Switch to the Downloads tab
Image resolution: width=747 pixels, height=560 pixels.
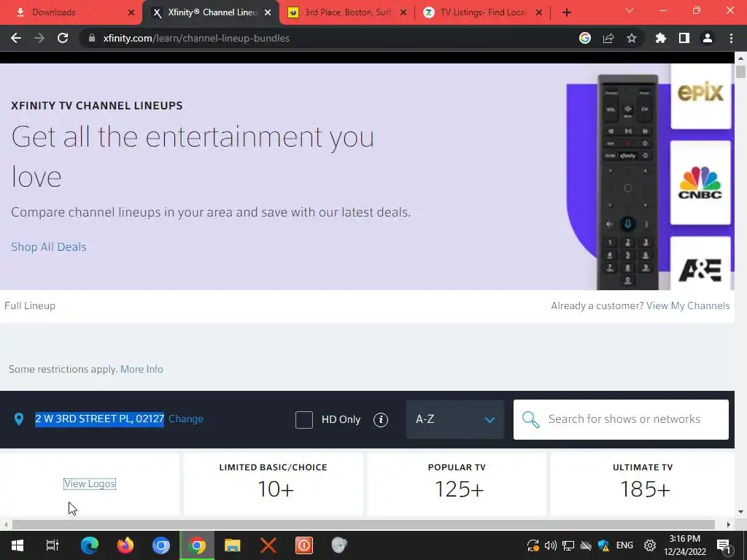tap(71, 12)
